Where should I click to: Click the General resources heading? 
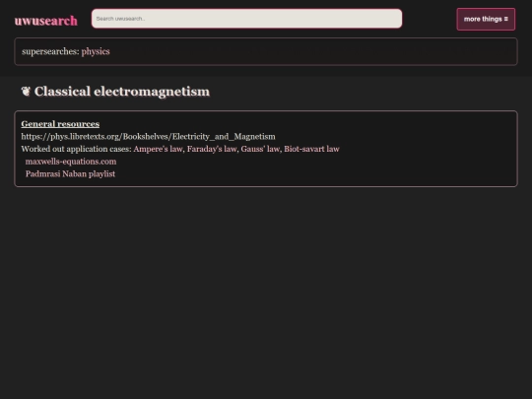pyautogui.click(x=60, y=124)
